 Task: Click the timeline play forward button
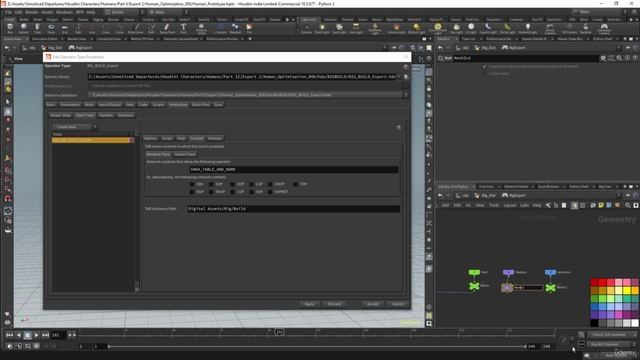click(x=36, y=335)
